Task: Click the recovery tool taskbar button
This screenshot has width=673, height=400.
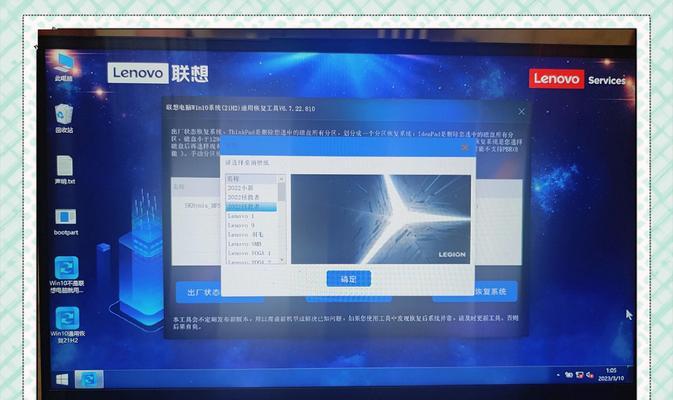Action: 89,379
